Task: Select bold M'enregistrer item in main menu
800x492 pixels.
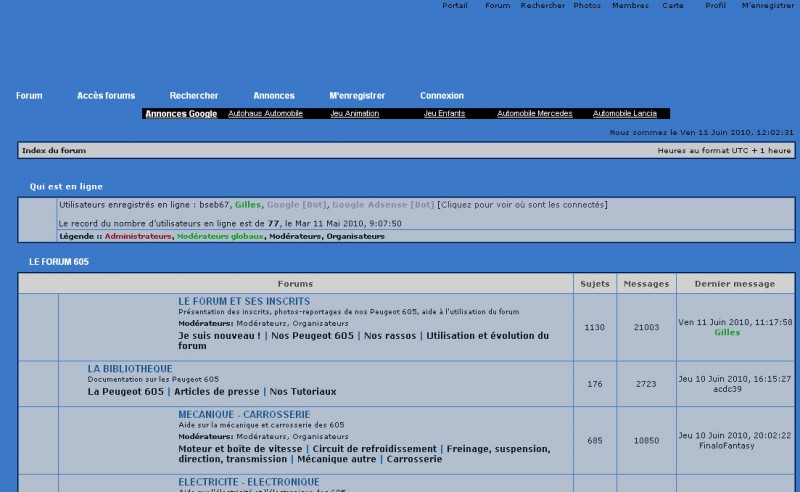Action: point(357,95)
